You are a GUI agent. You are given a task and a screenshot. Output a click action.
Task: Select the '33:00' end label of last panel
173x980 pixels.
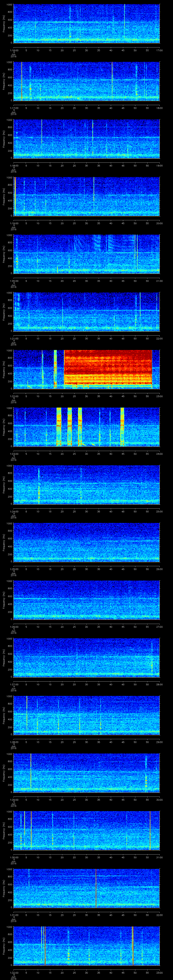[159, 972]
